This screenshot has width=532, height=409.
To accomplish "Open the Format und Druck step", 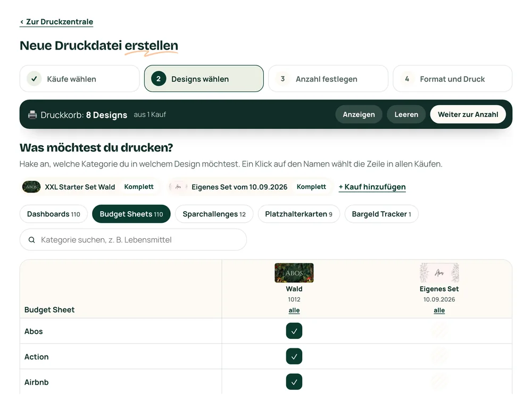I will click(x=453, y=79).
